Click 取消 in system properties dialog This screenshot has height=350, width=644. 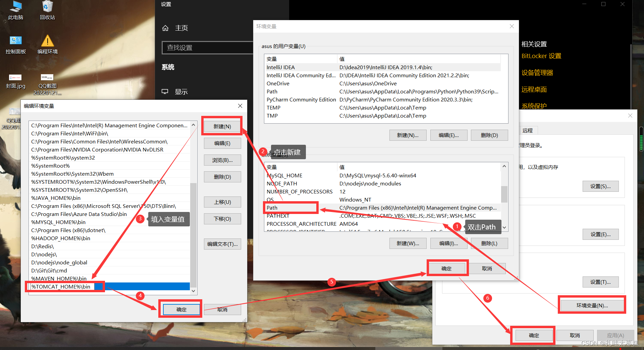click(575, 336)
